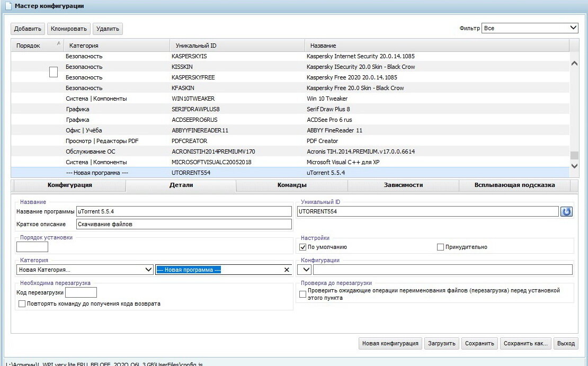The width and height of the screenshot is (588, 366).
Task: Click the Удалить button
Action: click(108, 29)
